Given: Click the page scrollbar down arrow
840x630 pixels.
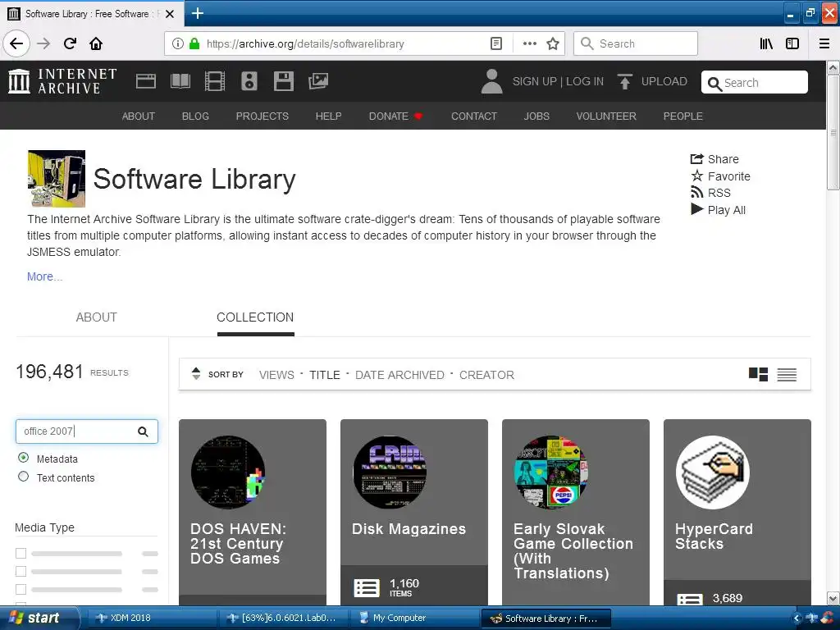Looking at the screenshot, I should point(833,598).
